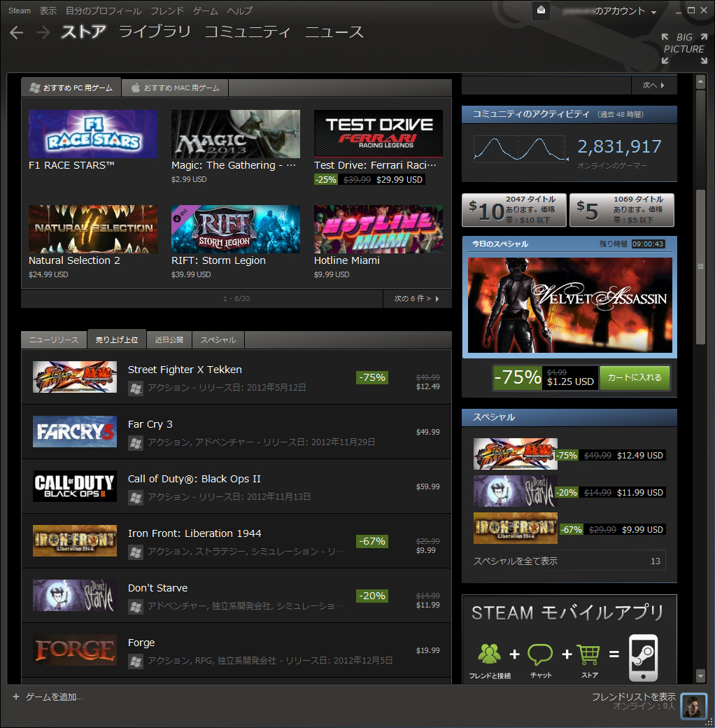Open the 表示 menu

48,10
